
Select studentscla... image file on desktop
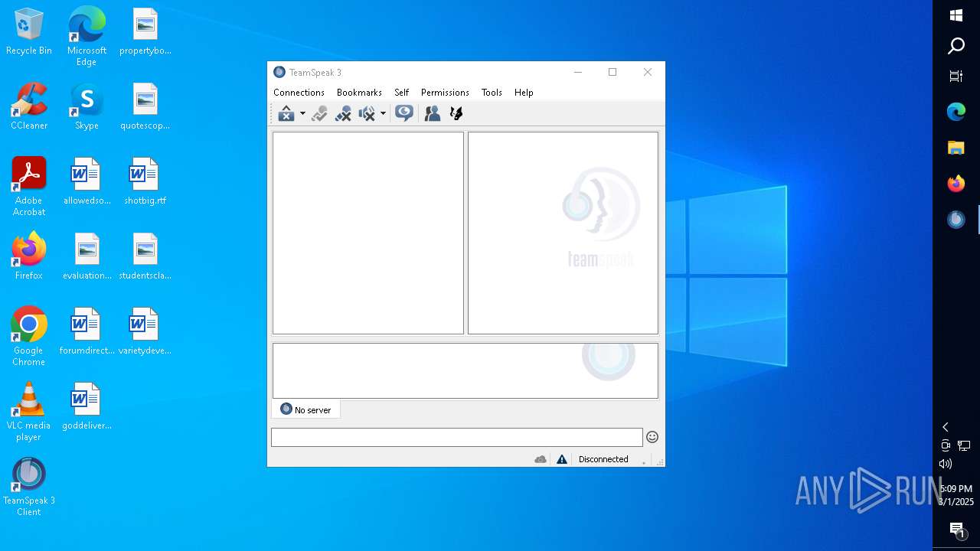tap(145, 256)
